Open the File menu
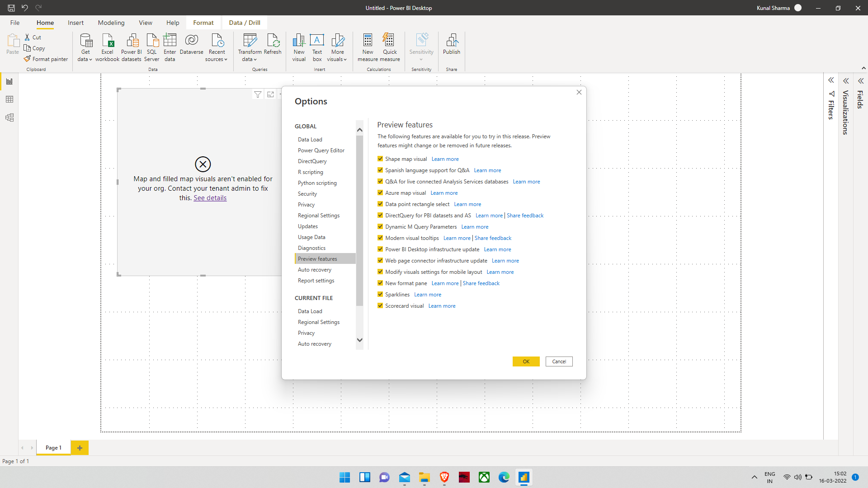This screenshot has width=868, height=488. pyautogui.click(x=15, y=23)
